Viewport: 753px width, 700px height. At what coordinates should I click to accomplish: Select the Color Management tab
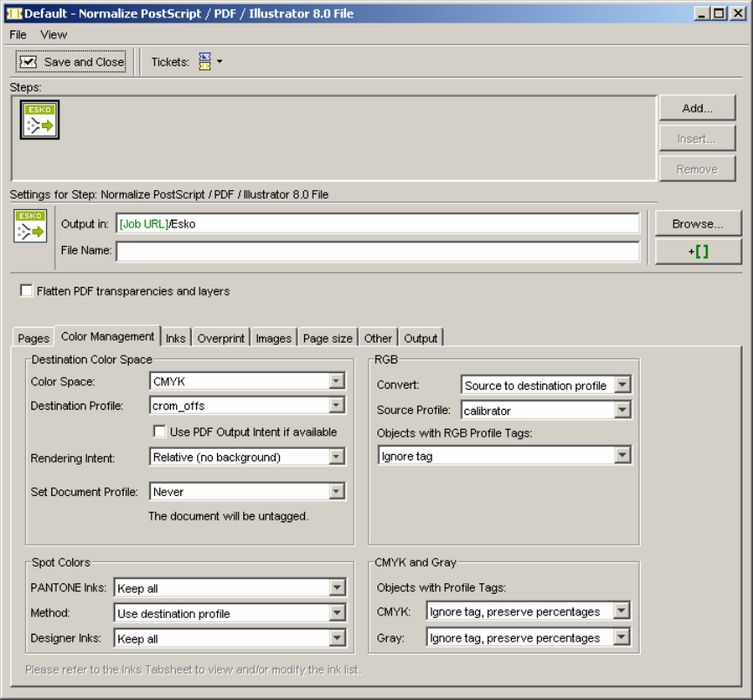coord(107,336)
